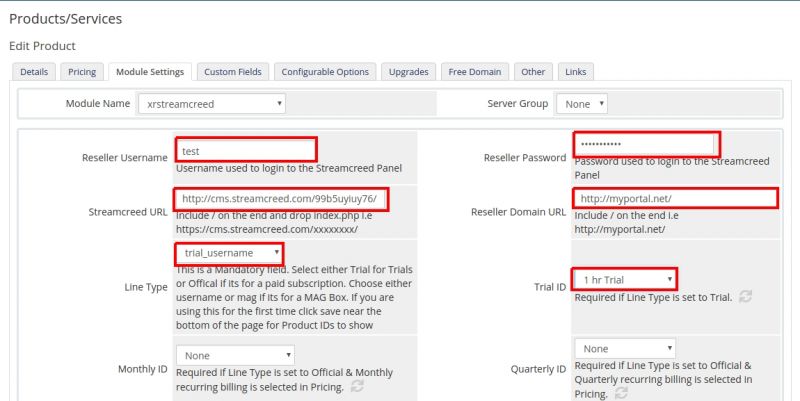Screen dimensions: 800x401
Task: Open the Links tab
Action: (575, 72)
